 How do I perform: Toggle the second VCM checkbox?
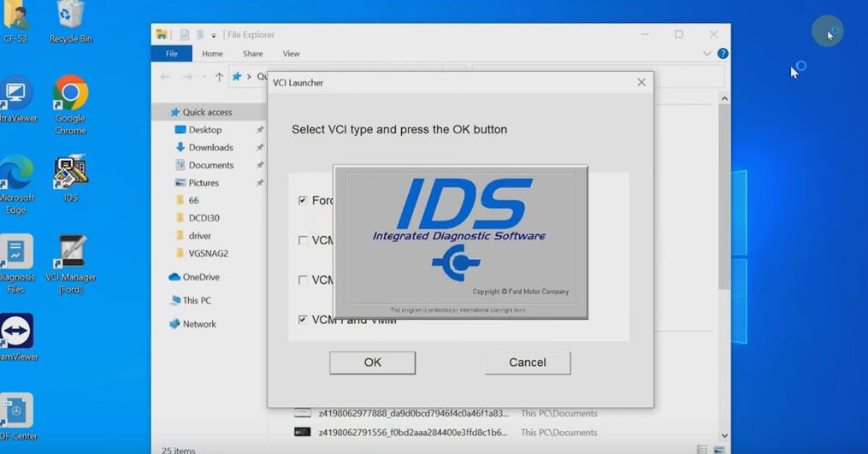[x=303, y=240]
